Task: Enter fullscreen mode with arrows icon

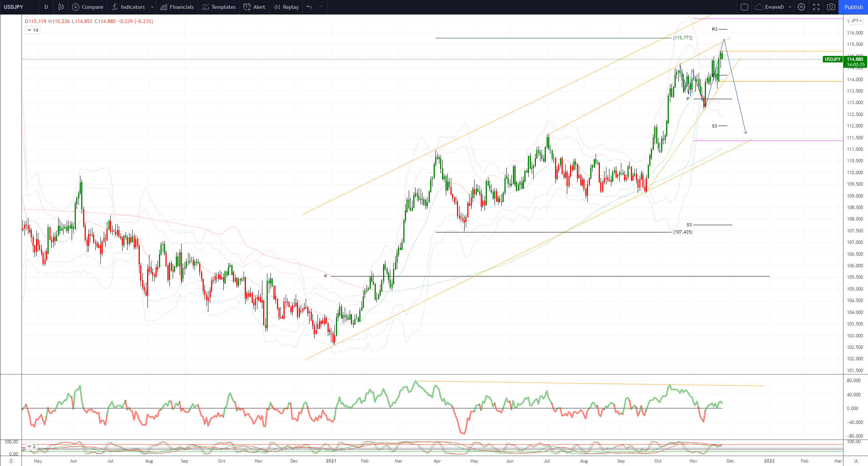Action: point(816,7)
